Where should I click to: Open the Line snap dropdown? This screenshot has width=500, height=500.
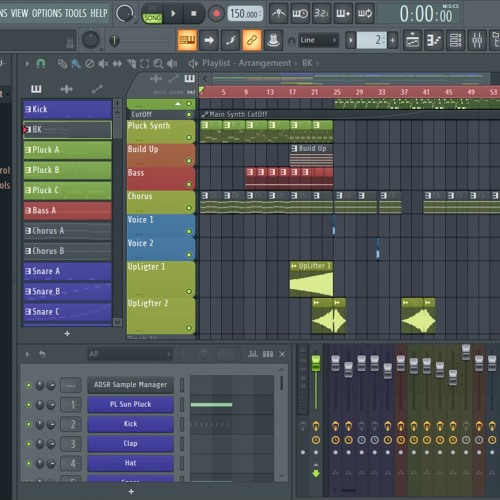point(318,40)
